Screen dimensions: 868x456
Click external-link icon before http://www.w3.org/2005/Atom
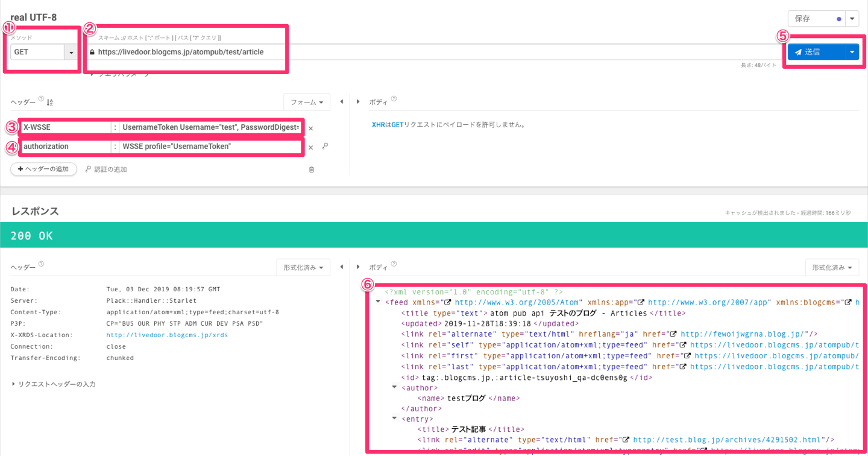(448, 302)
